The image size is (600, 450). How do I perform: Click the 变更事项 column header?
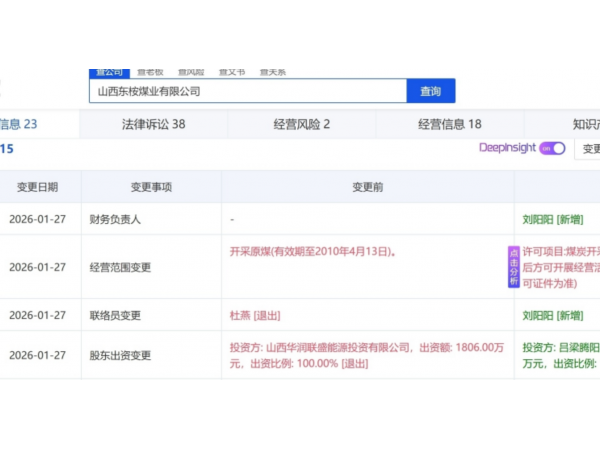(x=151, y=187)
